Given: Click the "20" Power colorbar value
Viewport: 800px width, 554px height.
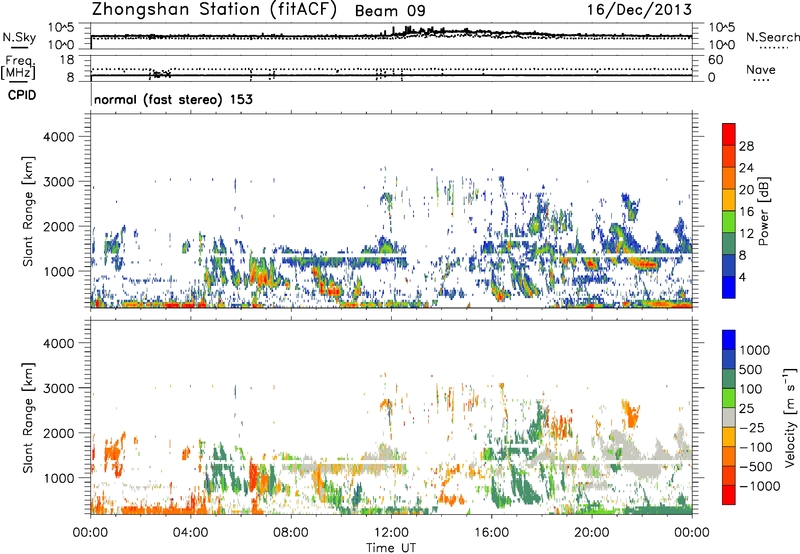Looking at the screenshot, I should coord(746,190).
